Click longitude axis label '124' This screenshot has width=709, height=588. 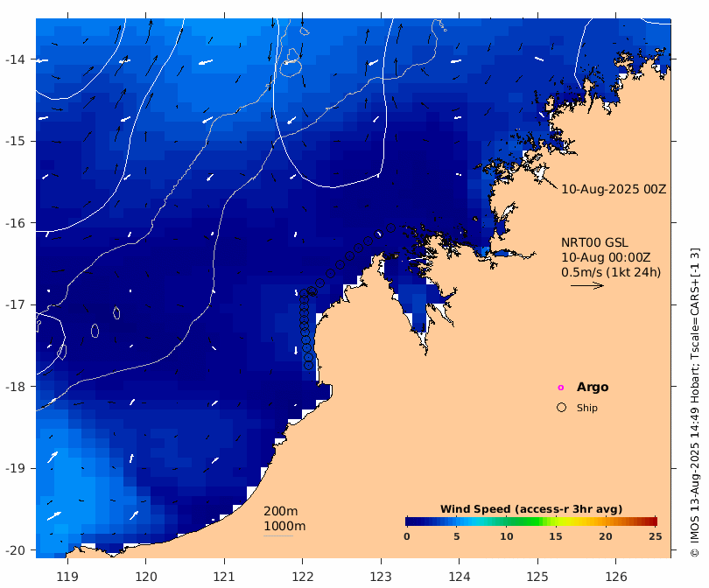(460, 577)
